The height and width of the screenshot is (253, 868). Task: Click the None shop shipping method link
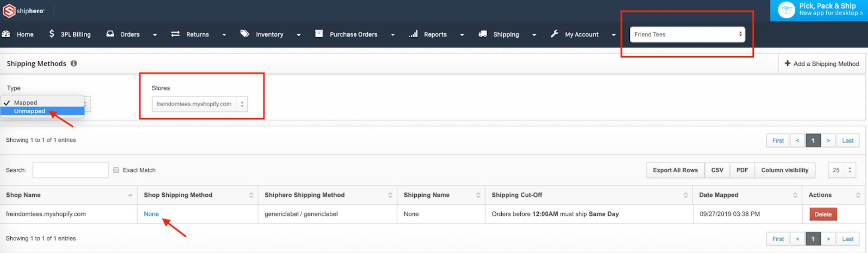coord(151,214)
